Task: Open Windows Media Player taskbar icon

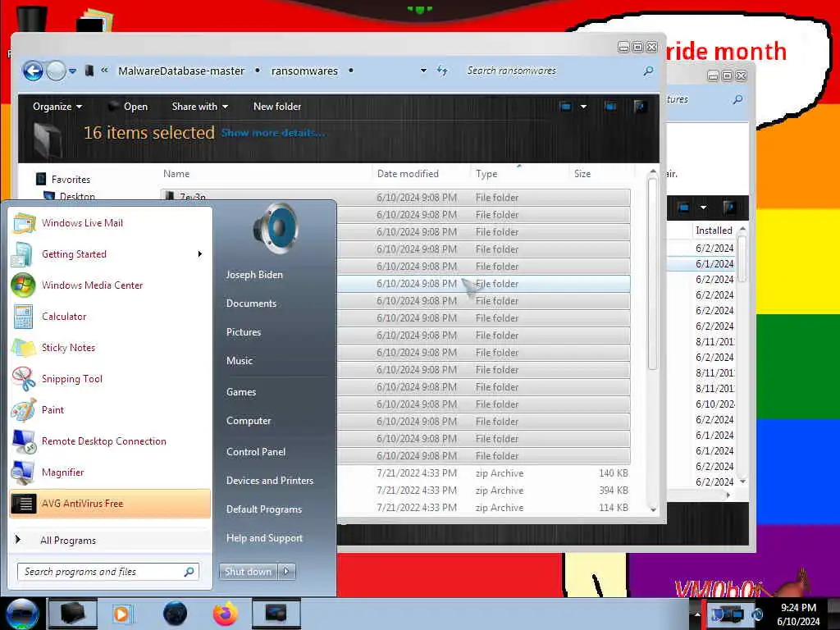Action: point(121,614)
